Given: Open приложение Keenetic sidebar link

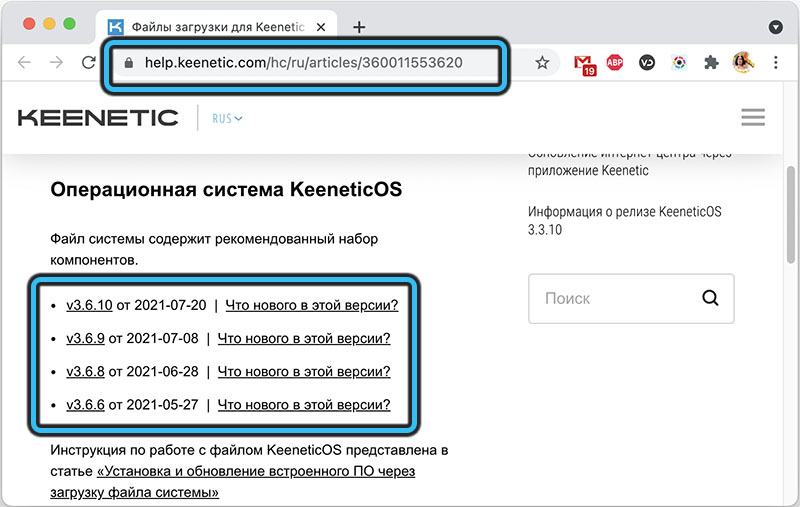Looking at the screenshot, I should (588, 170).
